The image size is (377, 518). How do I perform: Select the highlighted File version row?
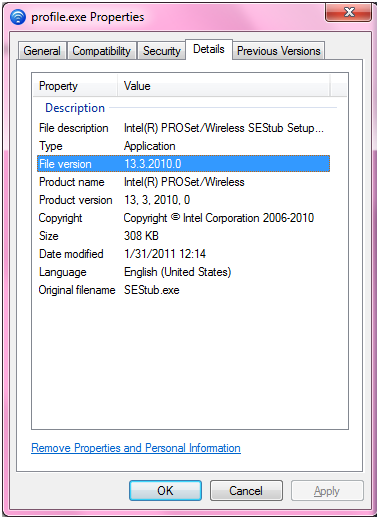[x=183, y=164]
